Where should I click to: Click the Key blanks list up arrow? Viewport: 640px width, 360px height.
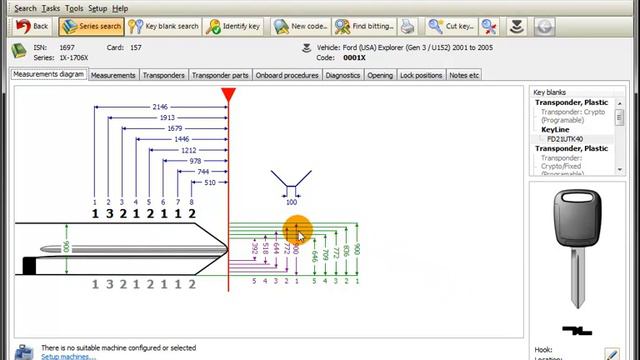click(620, 103)
